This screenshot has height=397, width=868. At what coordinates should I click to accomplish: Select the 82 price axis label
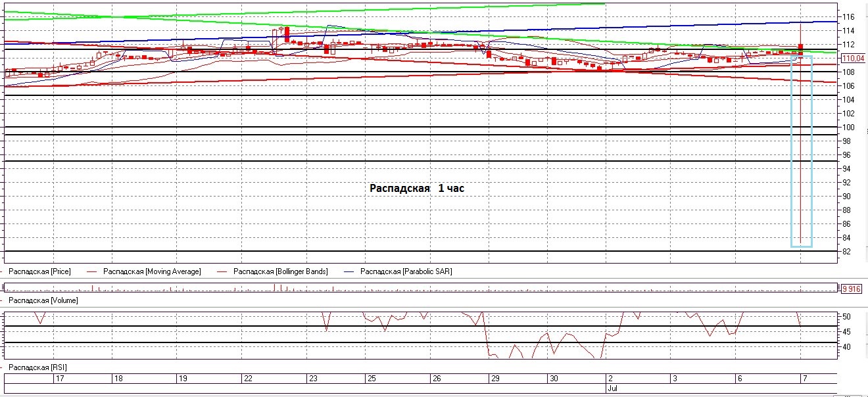(x=846, y=252)
